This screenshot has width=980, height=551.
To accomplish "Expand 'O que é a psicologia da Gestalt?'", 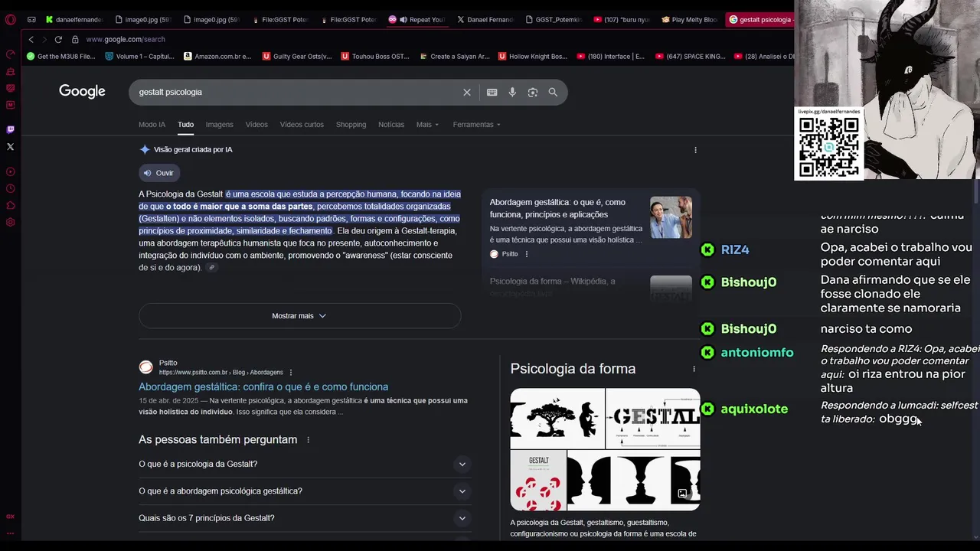I will [305, 465].
